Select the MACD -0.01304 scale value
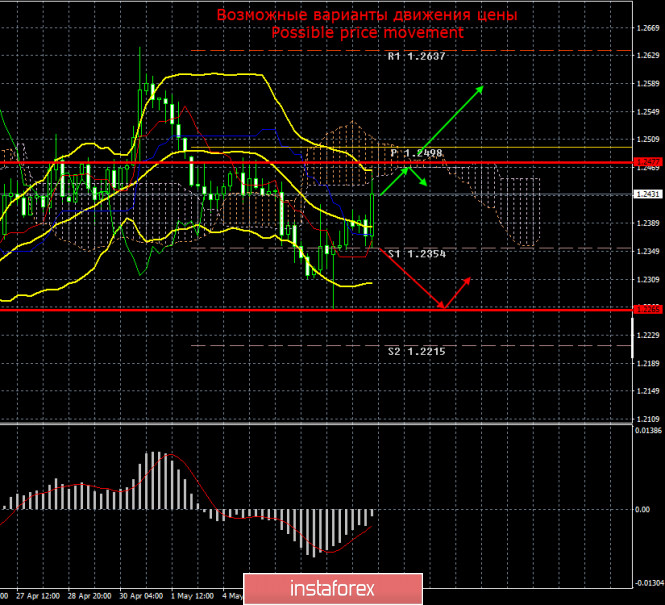This screenshot has height=605, width=665. point(649,583)
